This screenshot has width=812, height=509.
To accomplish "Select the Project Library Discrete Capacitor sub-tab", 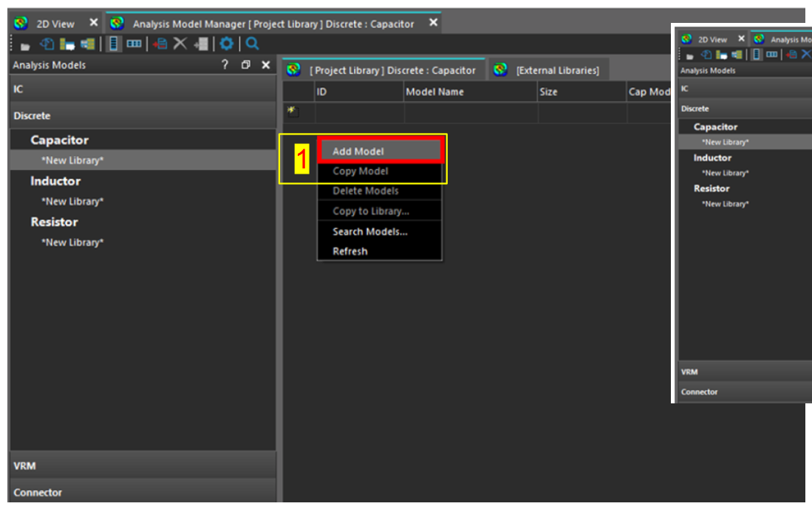I will pos(383,70).
